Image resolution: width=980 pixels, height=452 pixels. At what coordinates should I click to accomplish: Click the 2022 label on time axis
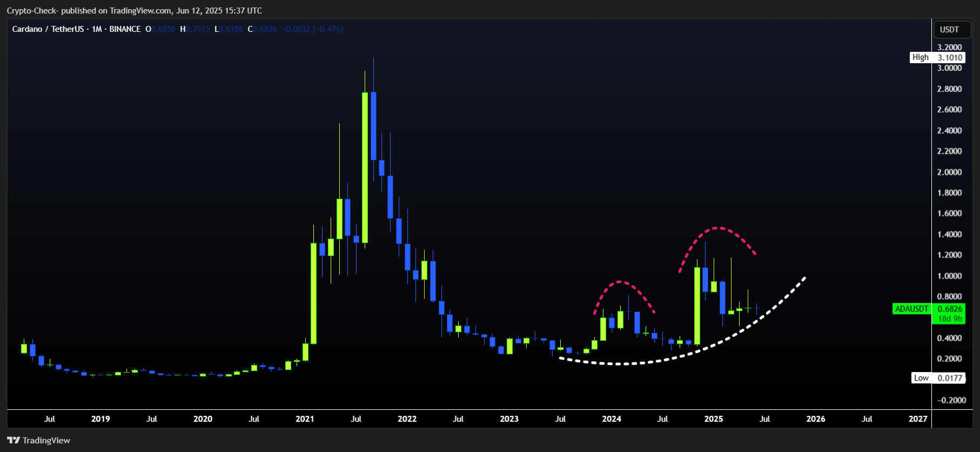coord(407,419)
